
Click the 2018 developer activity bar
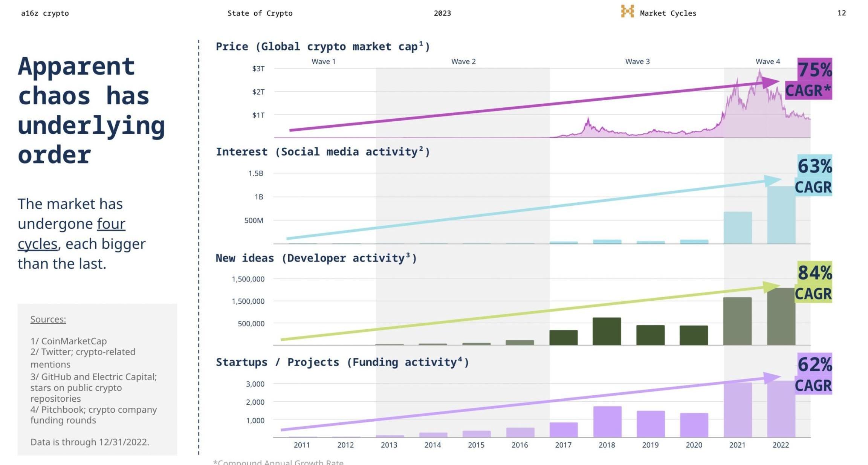(x=607, y=331)
